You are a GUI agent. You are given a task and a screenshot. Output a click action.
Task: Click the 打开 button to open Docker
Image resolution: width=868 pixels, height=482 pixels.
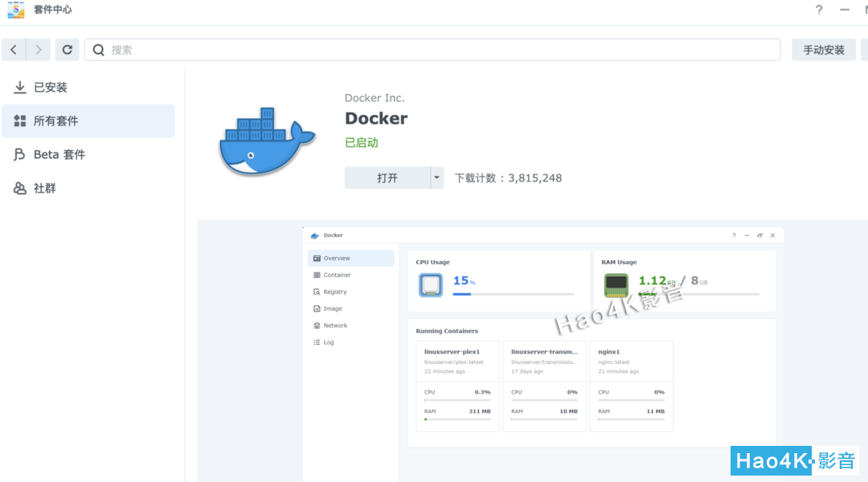pyautogui.click(x=387, y=178)
